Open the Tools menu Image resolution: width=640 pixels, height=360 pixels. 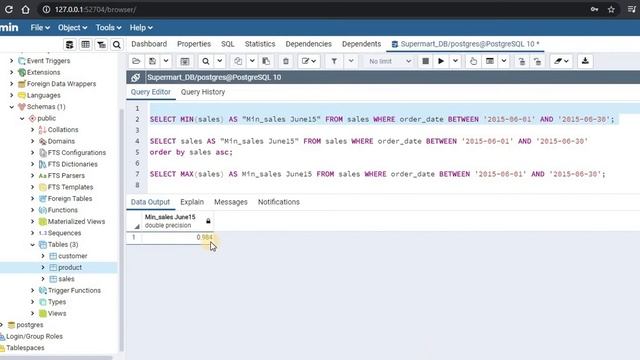(x=108, y=28)
